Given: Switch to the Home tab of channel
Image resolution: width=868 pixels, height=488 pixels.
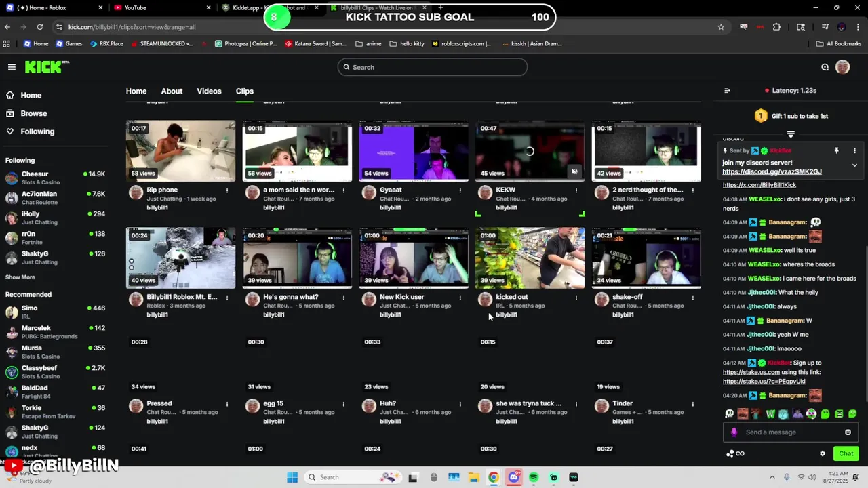Looking at the screenshot, I should (x=136, y=91).
